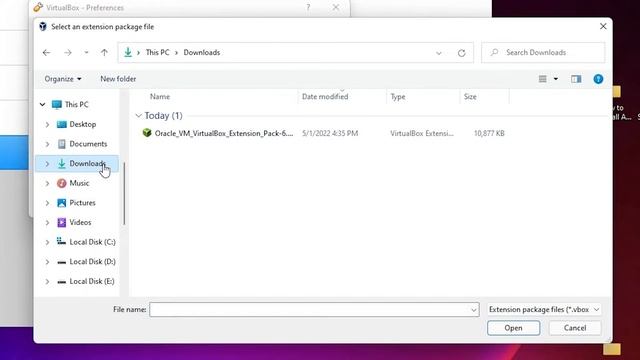Sort by Size column header
The height and width of the screenshot is (360, 640).
470,97
